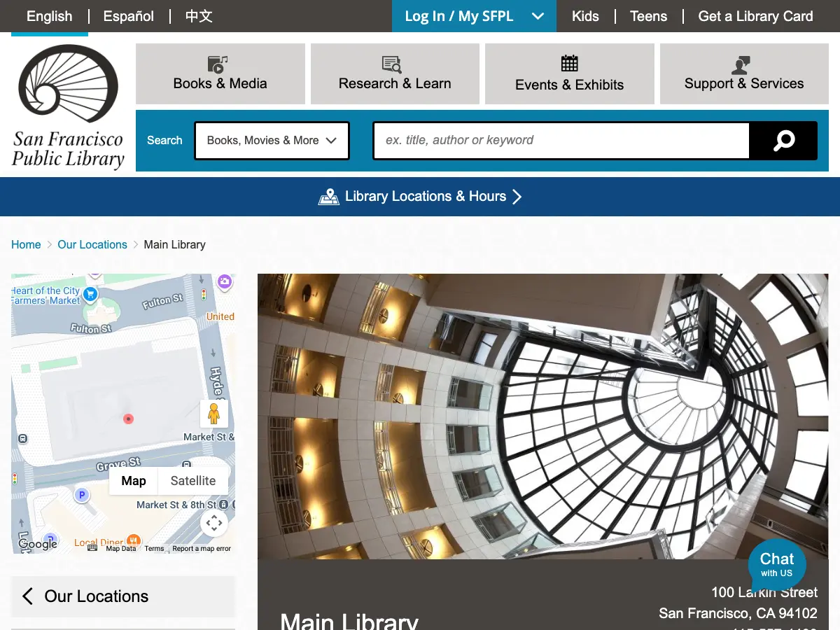Switch site language to Español
This screenshot has width=840, height=630.
(x=129, y=16)
